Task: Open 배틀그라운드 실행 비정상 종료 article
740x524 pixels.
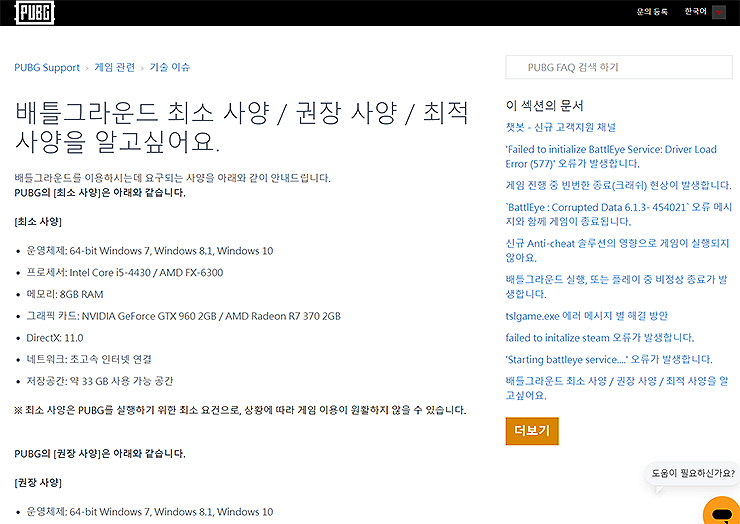Action: [x=616, y=287]
